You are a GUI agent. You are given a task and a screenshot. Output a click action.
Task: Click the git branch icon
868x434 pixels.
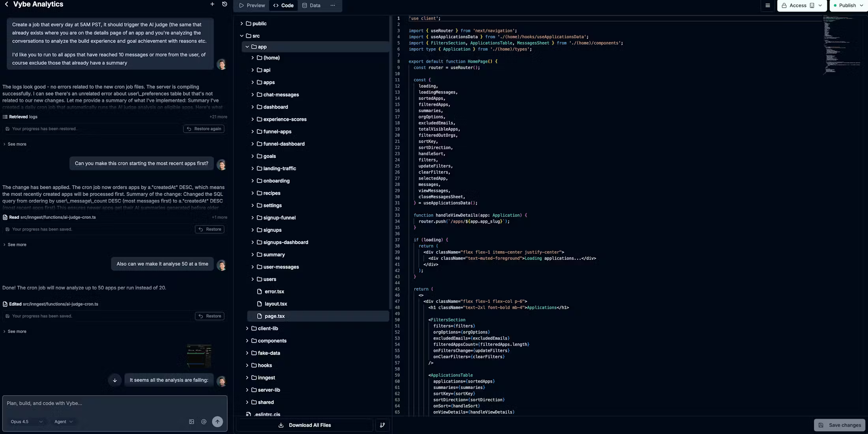pyautogui.click(x=382, y=425)
